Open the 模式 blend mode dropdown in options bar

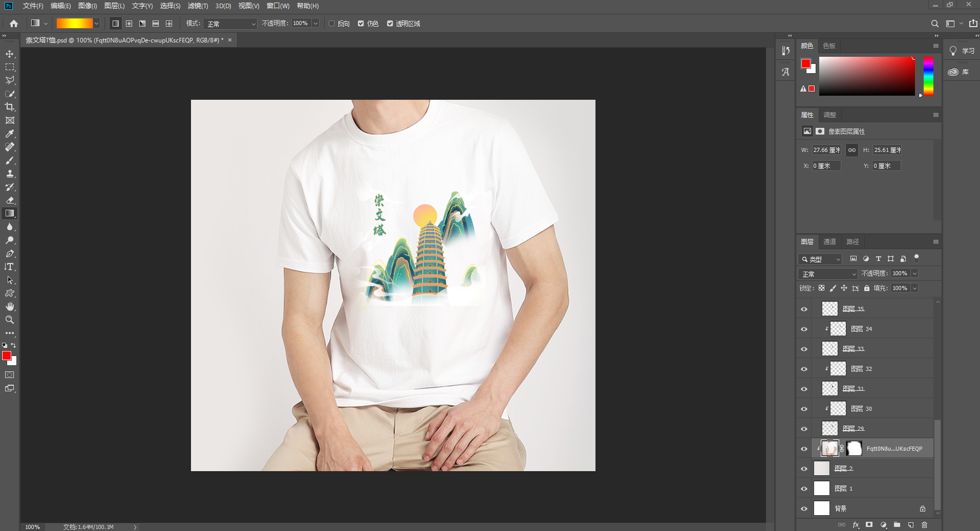point(230,24)
